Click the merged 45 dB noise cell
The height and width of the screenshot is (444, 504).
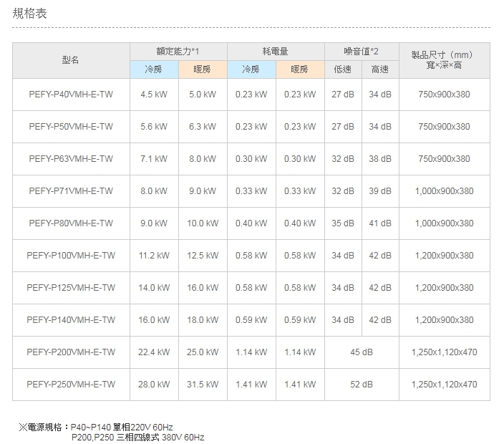(x=362, y=352)
